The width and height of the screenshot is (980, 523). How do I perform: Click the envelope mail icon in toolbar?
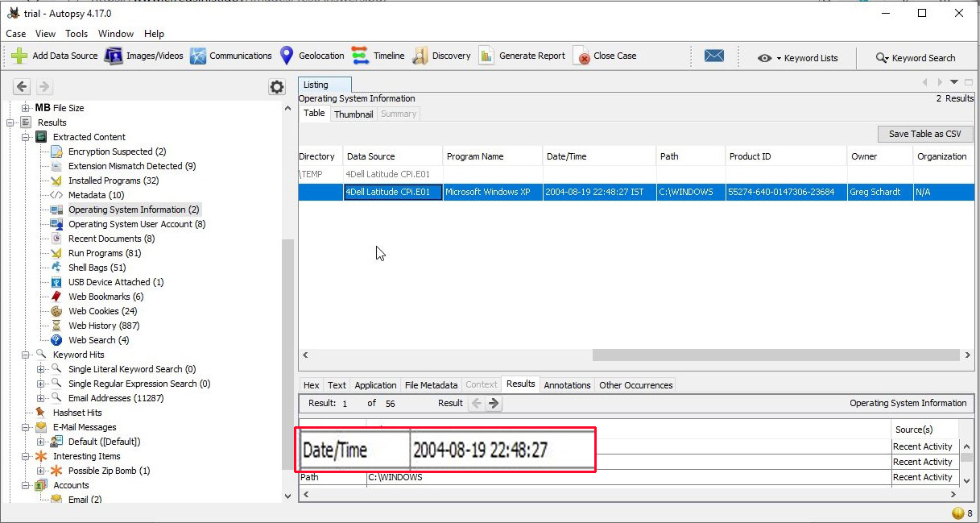714,56
